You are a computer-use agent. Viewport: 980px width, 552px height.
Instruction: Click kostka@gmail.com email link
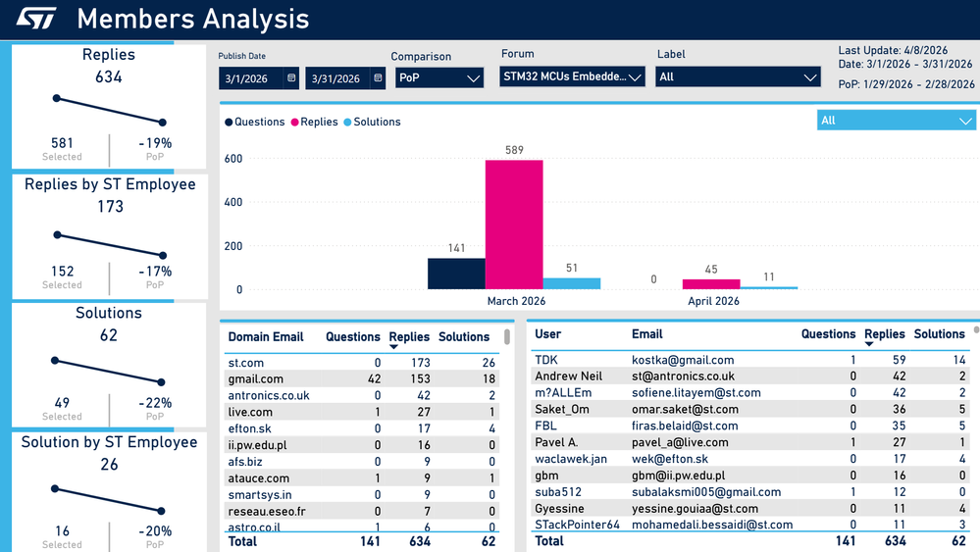coord(683,360)
